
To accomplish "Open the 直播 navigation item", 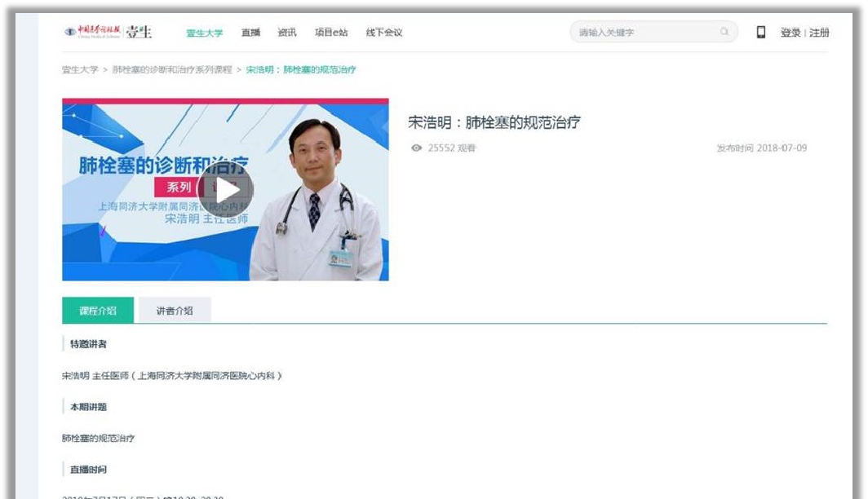I will pyautogui.click(x=250, y=33).
